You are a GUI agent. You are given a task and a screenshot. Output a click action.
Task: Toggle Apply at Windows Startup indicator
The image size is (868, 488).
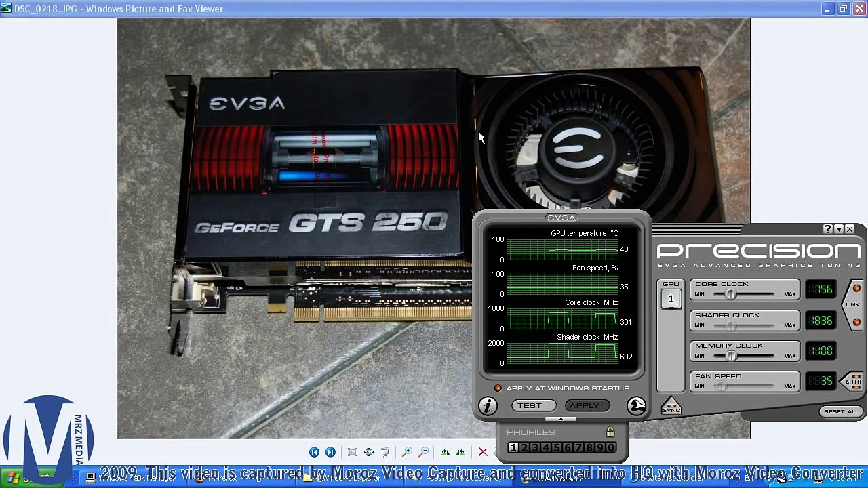pyautogui.click(x=498, y=388)
